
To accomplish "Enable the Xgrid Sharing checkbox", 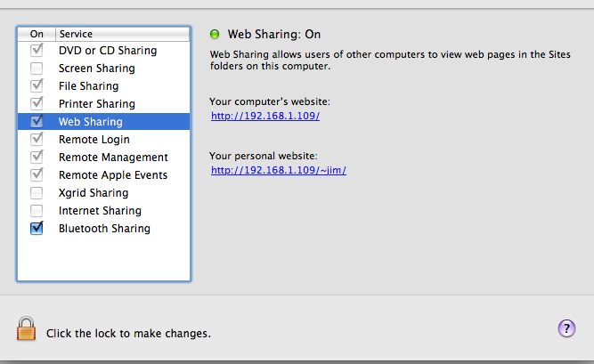I will (37, 193).
